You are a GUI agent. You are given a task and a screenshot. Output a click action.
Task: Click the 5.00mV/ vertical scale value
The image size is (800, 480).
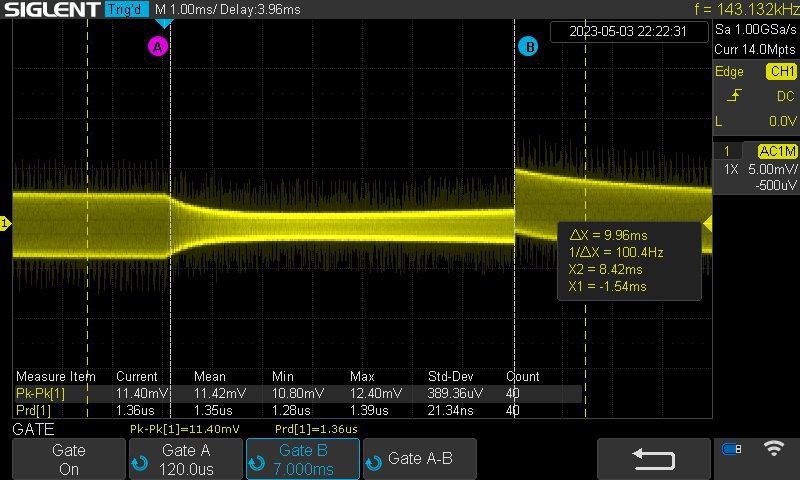click(772, 169)
